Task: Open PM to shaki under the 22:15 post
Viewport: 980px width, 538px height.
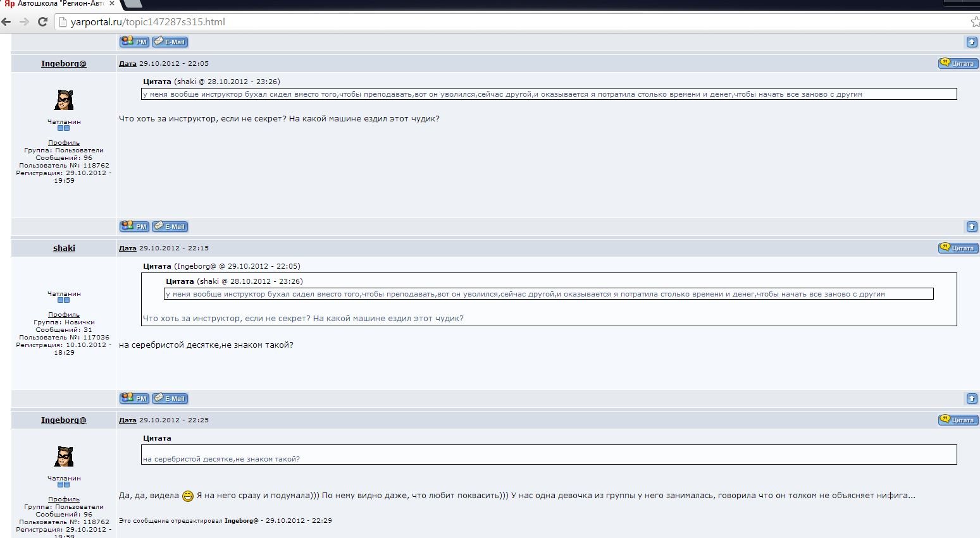Action: coord(134,398)
